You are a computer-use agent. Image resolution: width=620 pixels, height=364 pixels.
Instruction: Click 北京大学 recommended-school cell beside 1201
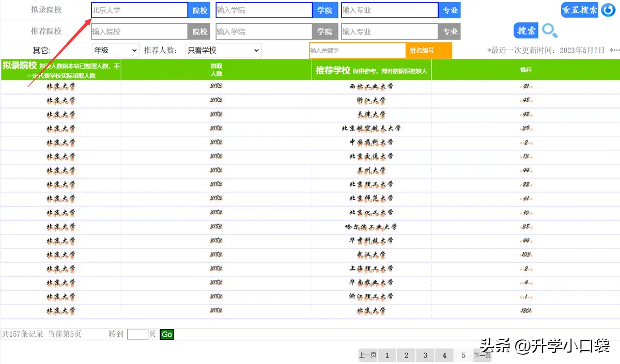[x=371, y=311]
